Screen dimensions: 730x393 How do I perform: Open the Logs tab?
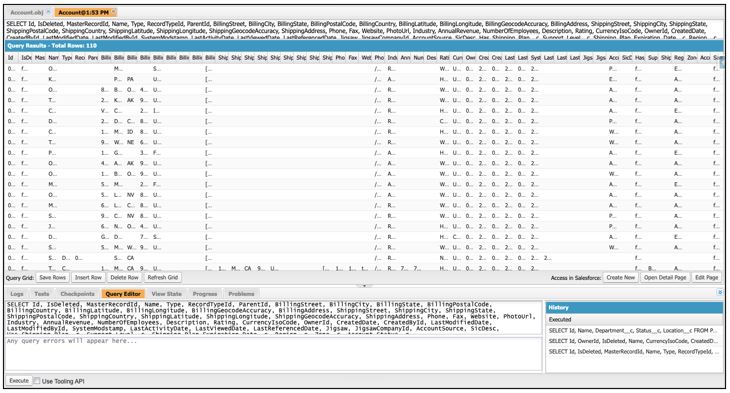[x=17, y=294]
